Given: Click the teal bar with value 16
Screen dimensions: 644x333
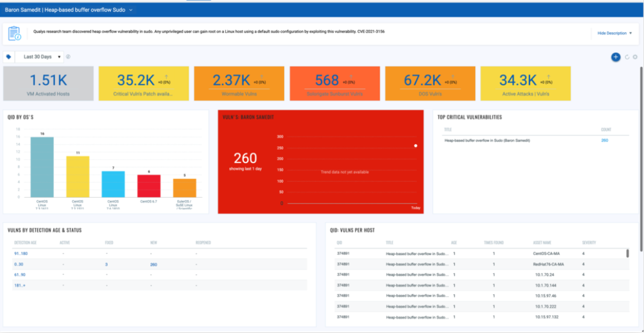Looking at the screenshot, I should pos(42,167).
